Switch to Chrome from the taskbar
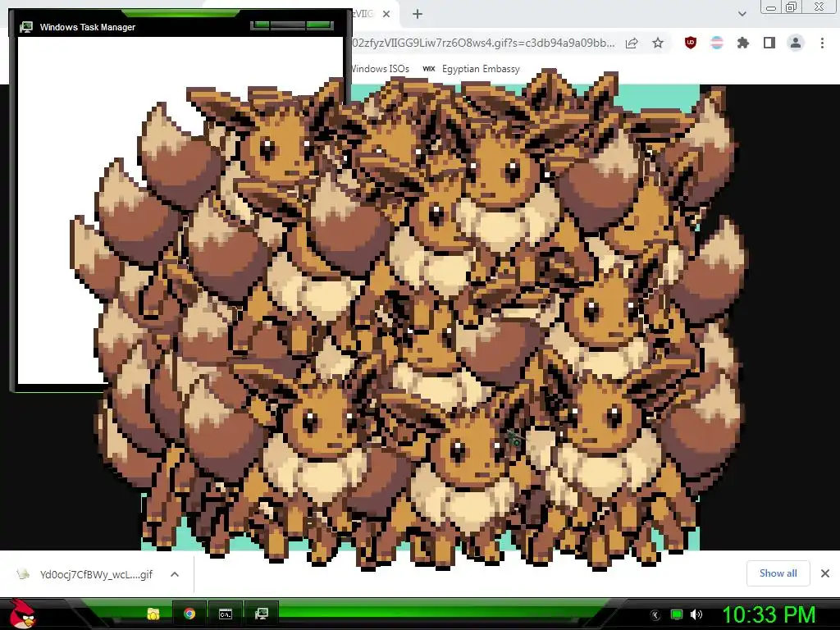 coord(189,614)
